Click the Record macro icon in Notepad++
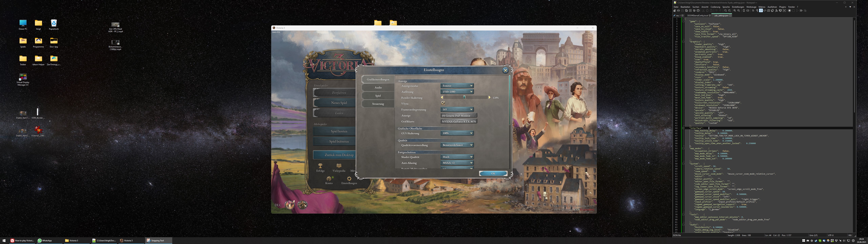 (790, 11)
